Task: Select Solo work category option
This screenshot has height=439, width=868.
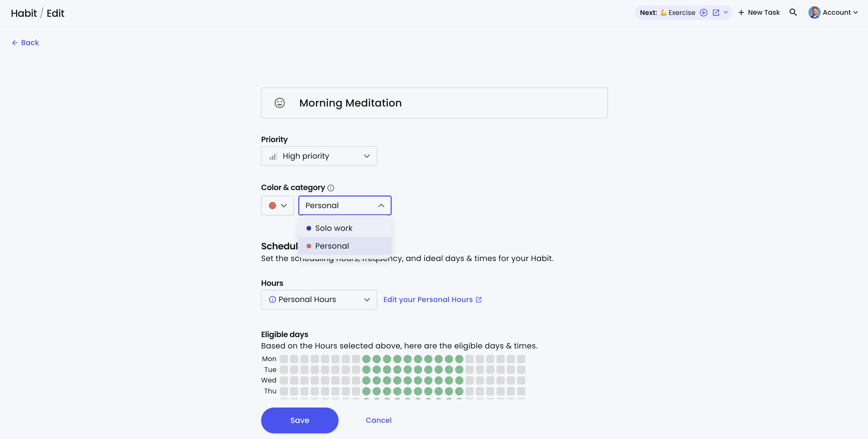Action: (334, 228)
